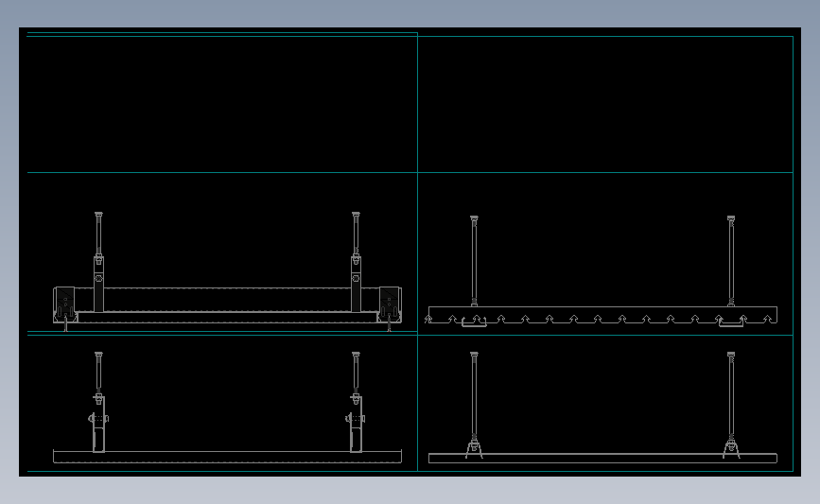Click the left U-shaped clip under the notched carrier
This screenshot has width=820, height=504.
(474, 323)
